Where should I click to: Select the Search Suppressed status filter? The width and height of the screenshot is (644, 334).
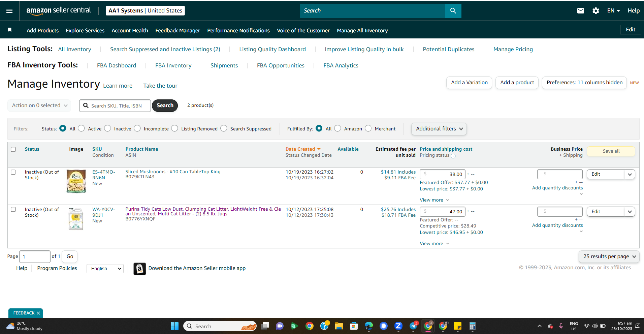click(x=224, y=128)
